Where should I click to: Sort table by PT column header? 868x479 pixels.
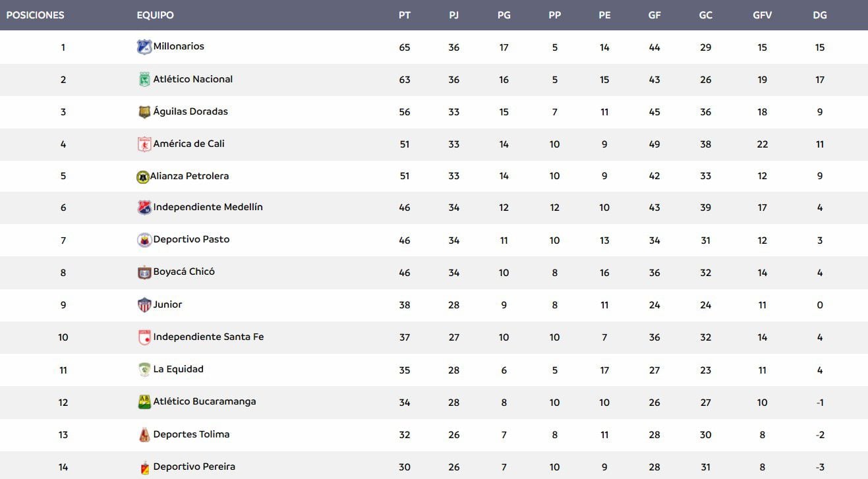click(x=405, y=15)
